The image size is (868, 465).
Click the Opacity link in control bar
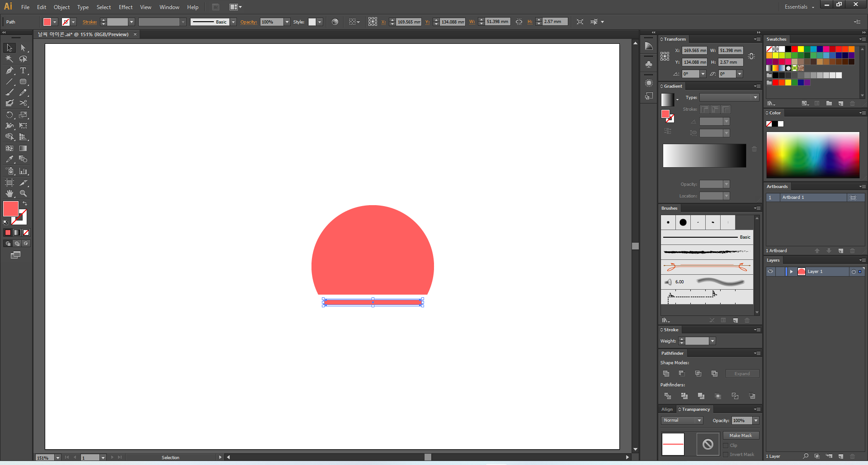click(x=249, y=22)
